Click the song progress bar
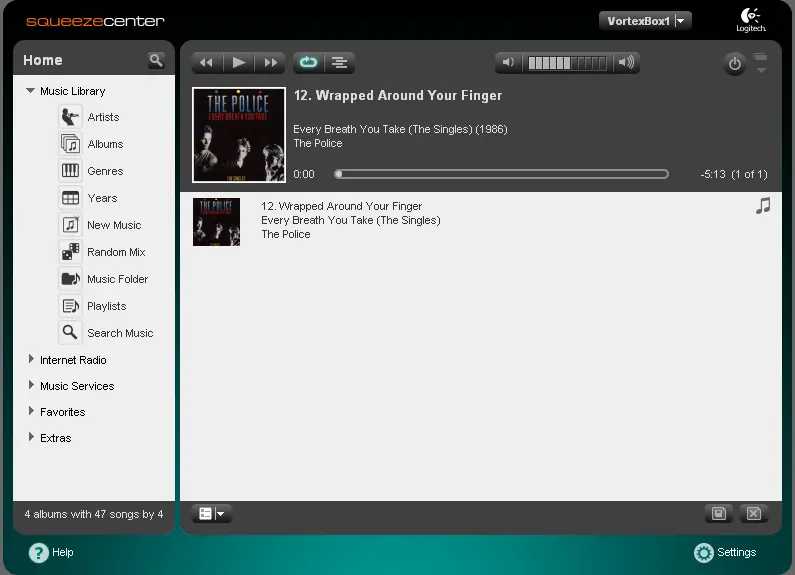The image size is (795, 575). click(x=501, y=174)
